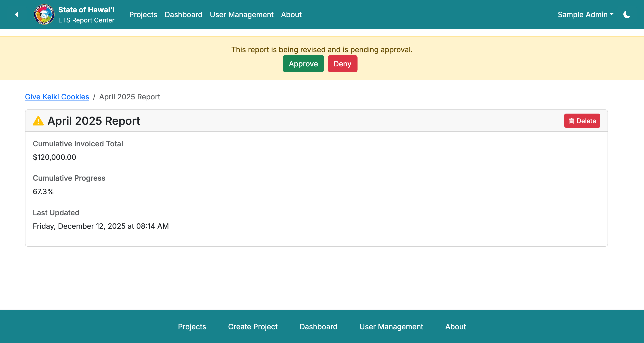
Task: Click the April 2025 Report heading
Action: (x=94, y=121)
